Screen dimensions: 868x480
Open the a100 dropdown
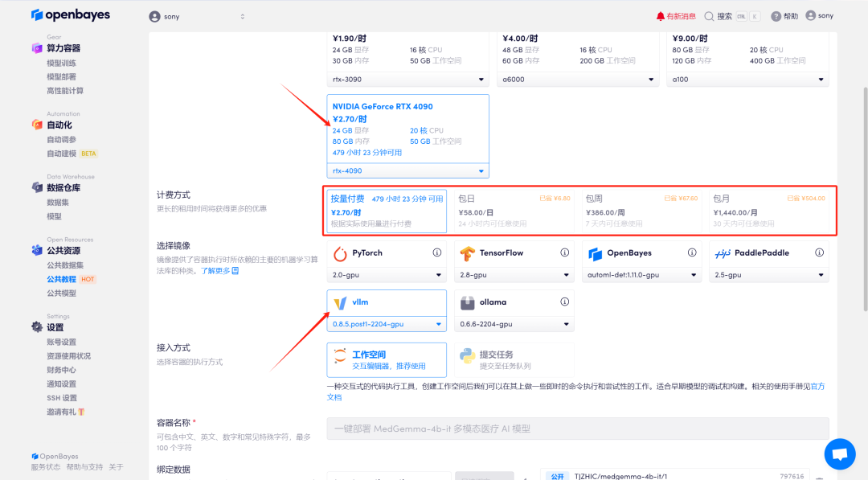747,79
